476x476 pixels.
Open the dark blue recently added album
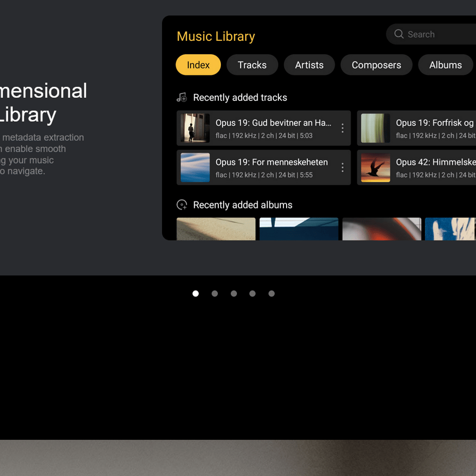click(299, 229)
